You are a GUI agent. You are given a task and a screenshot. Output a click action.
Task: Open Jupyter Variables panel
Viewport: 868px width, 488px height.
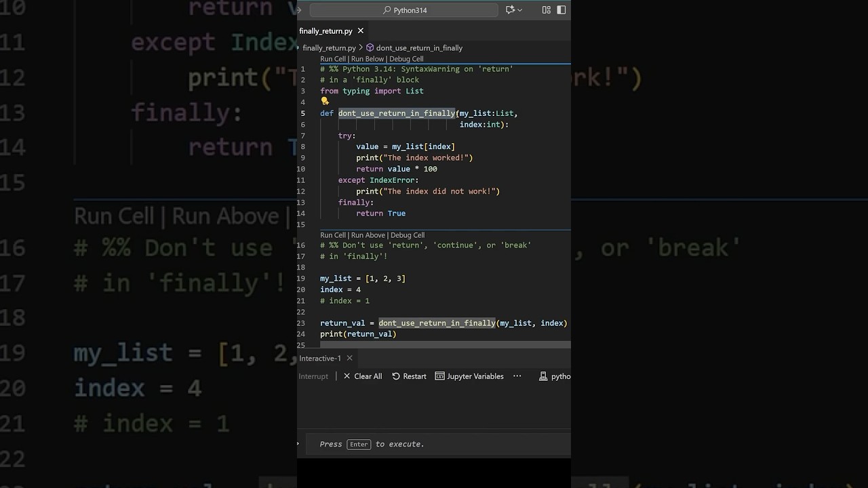click(x=469, y=376)
